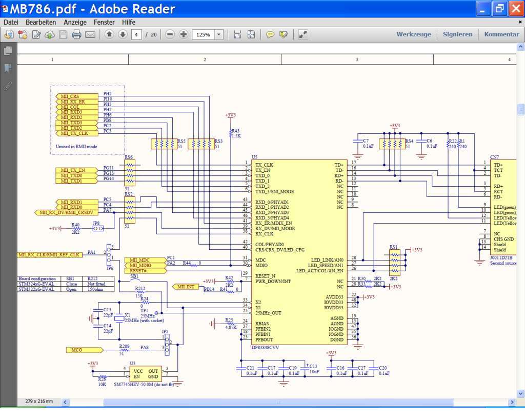The height and width of the screenshot is (420, 525).
Task: Click the fit-to-width scrolling mode icon
Action: (237, 34)
